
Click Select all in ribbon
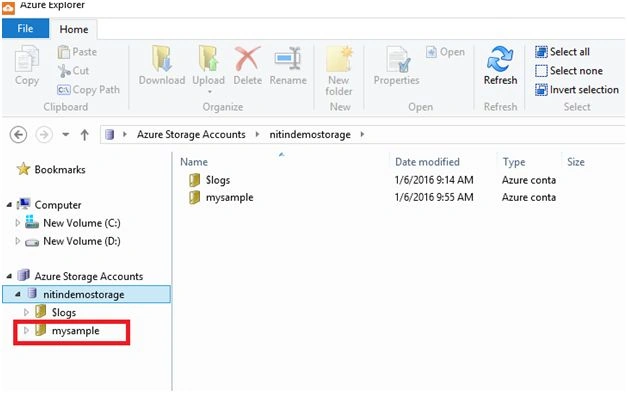pos(562,52)
